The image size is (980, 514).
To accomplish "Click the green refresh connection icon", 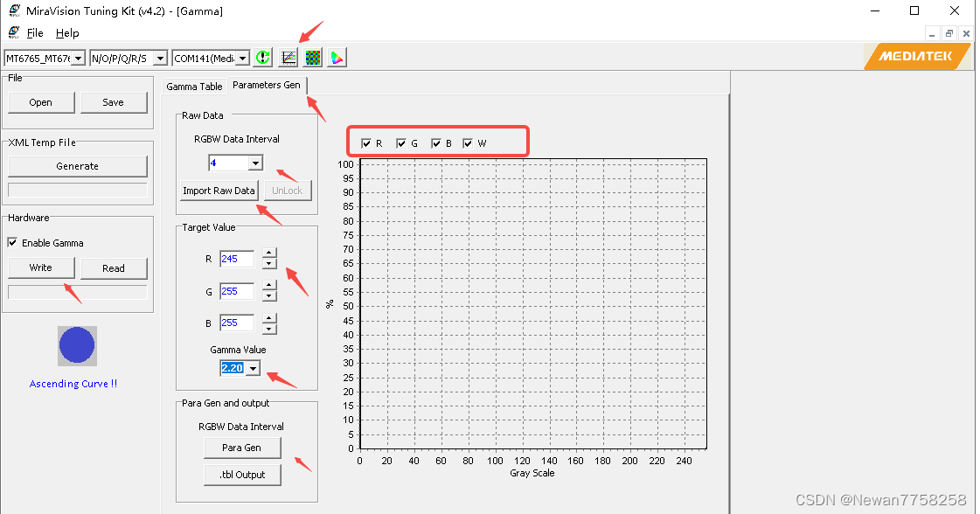I will point(263,58).
